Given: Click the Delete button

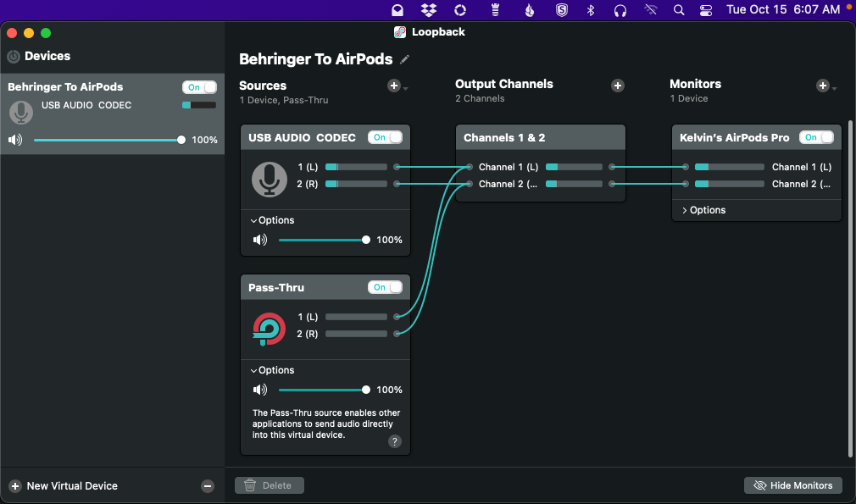Looking at the screenshot, I should 270,485.
